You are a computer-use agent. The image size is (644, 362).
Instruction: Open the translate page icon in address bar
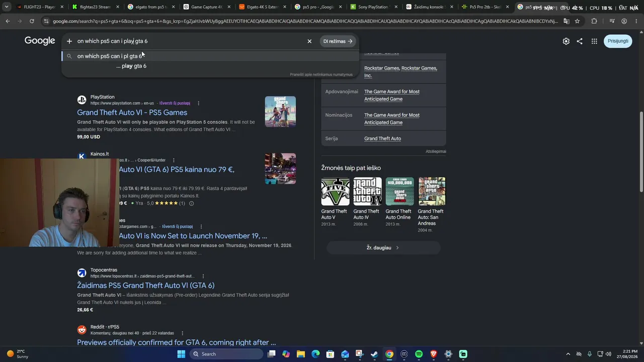click(566, 21)
